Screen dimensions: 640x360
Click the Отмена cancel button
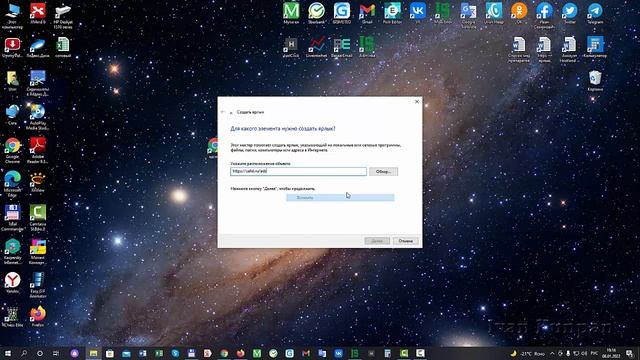point(405,241)
